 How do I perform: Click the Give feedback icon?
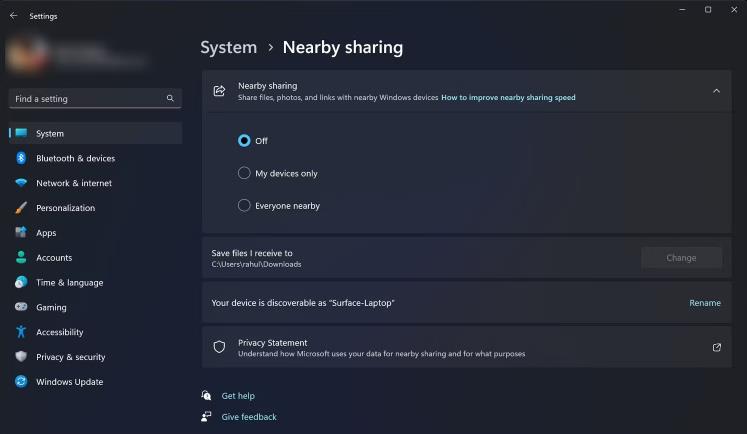[206, 416]
